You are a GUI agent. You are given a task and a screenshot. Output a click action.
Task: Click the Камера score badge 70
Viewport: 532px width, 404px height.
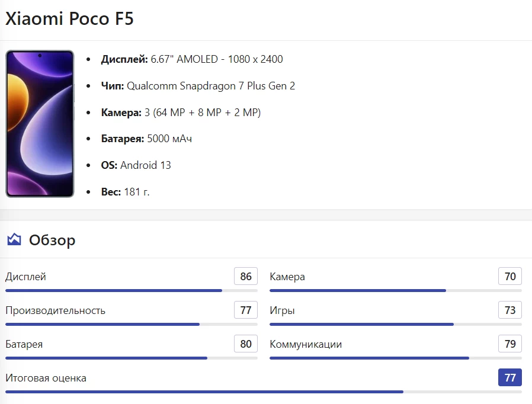click(x=510, y=277)
